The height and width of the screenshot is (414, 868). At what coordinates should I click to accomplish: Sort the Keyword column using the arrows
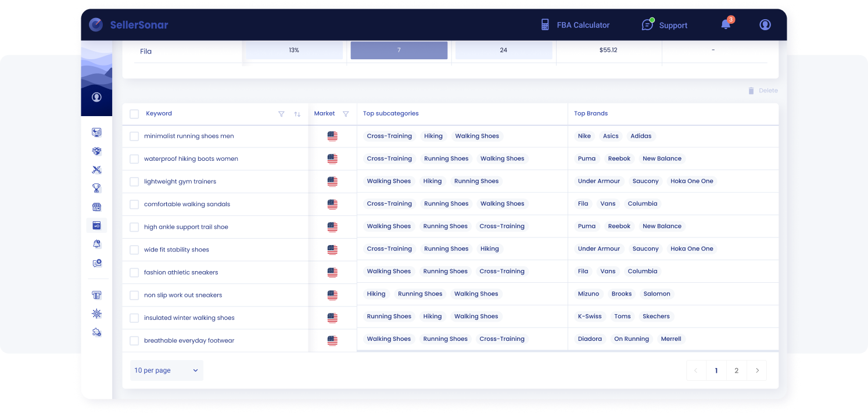297,114
